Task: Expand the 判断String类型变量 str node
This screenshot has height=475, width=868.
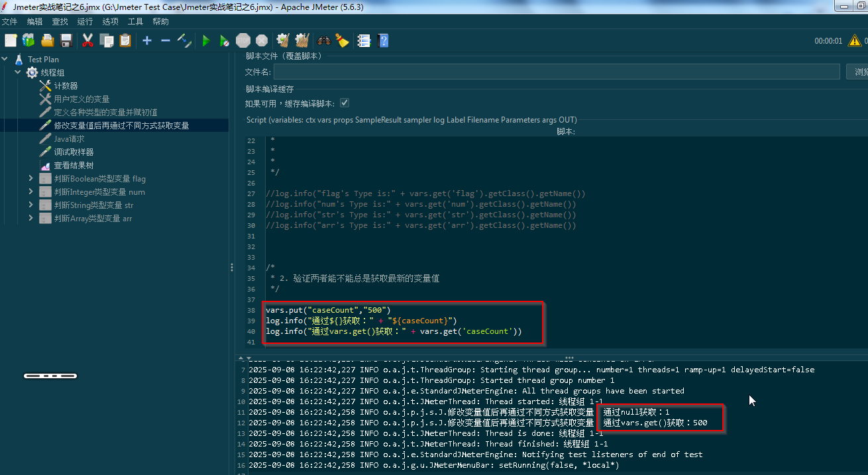Action: (x=30, y=205)
